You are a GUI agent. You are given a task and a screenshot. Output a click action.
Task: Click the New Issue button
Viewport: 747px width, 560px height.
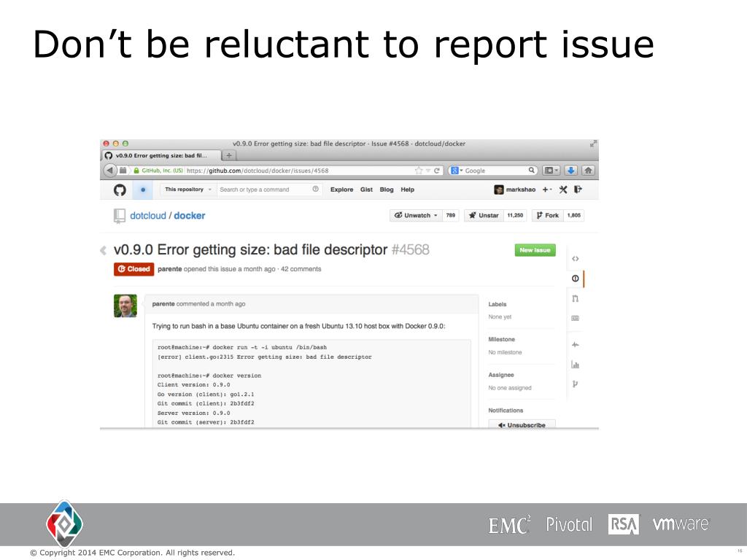pos(535,250)
